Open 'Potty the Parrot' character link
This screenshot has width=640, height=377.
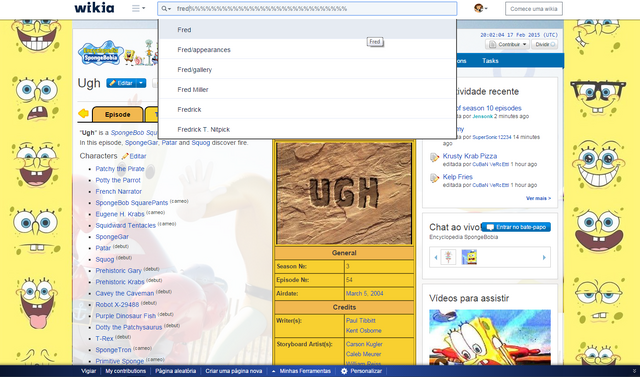tap(118, 180)
